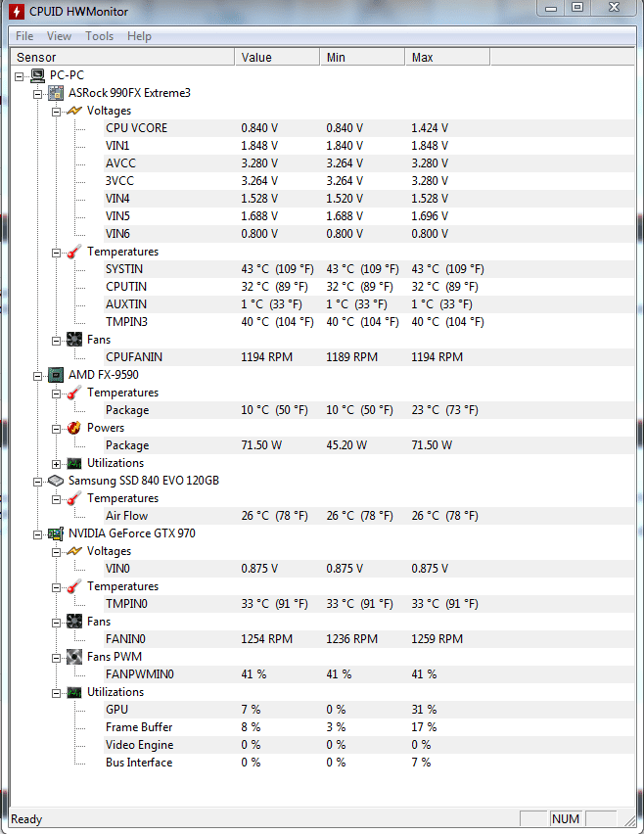Click the 1.424 V max VCORE value
The height and width of the screenshot is (834, 644).
430,128
